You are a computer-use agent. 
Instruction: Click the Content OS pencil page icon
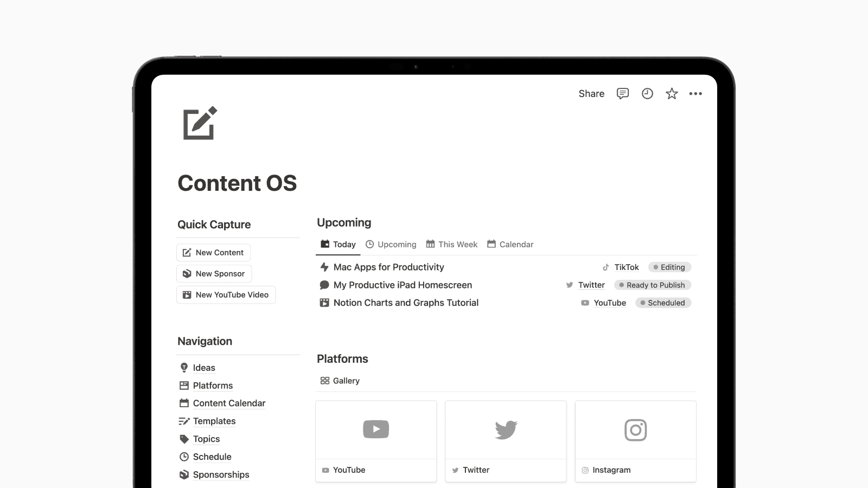click(199, 124)
